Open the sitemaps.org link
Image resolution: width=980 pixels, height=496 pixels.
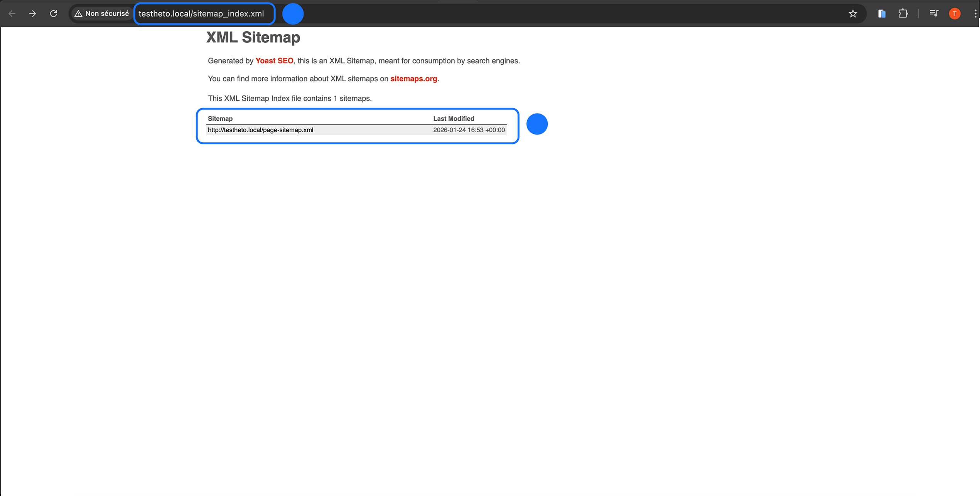tap(413, 79)
